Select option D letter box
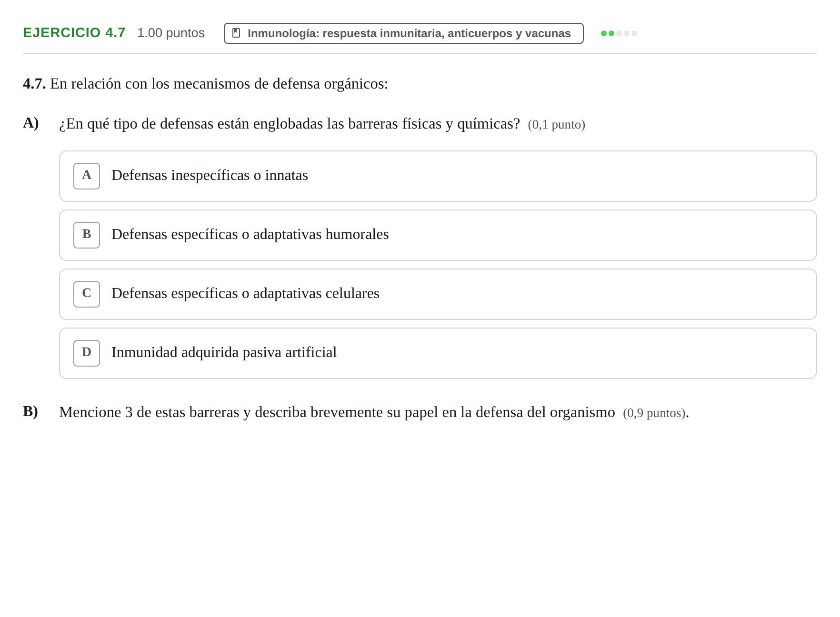The width and height of the screenshot is (840, 617). (87, 353)
